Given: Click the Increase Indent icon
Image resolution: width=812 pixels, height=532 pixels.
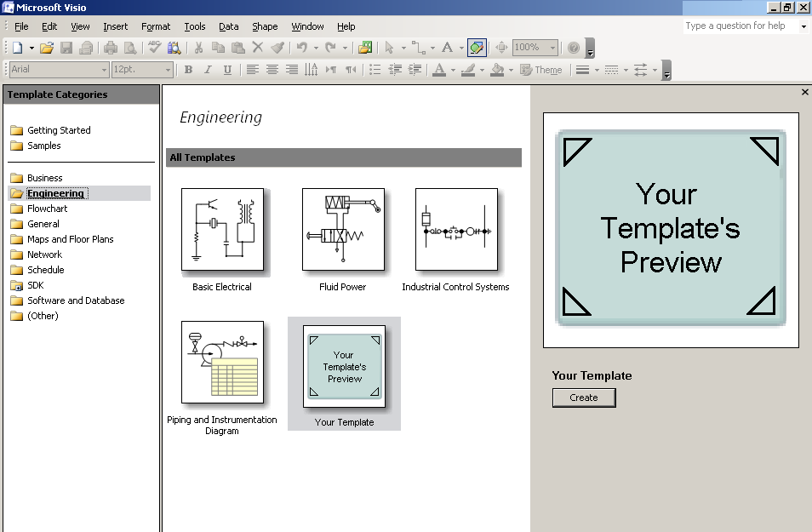Looking at the screenshot, I should 415,70.
